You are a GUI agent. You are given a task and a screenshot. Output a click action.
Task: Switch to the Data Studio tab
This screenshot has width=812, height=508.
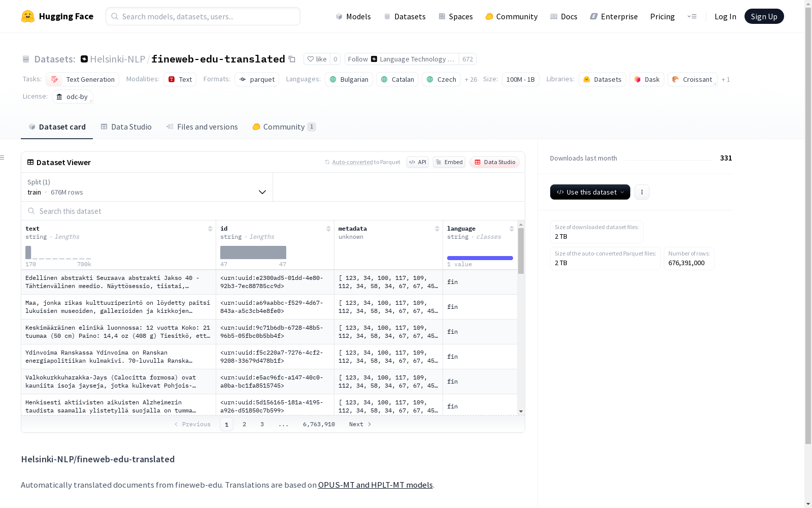click(x=126, y=126)
